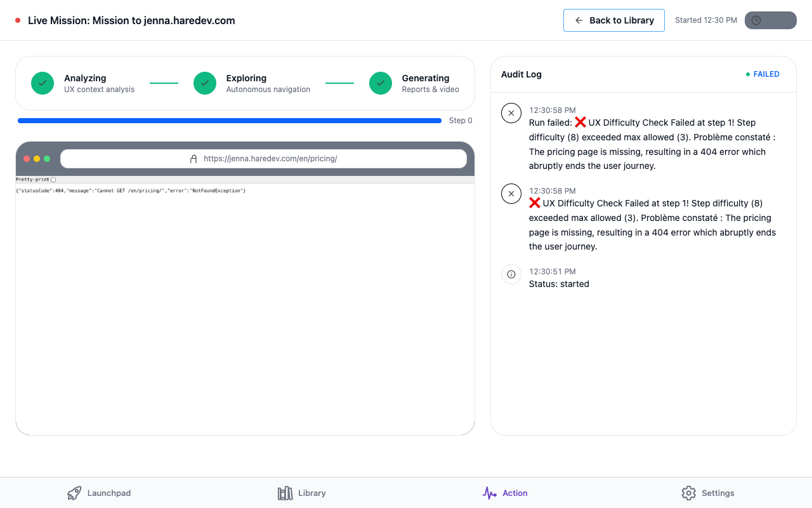Click the back arrow in Back to Library
The image size is (812, 508).
click(x=579, y=20)
